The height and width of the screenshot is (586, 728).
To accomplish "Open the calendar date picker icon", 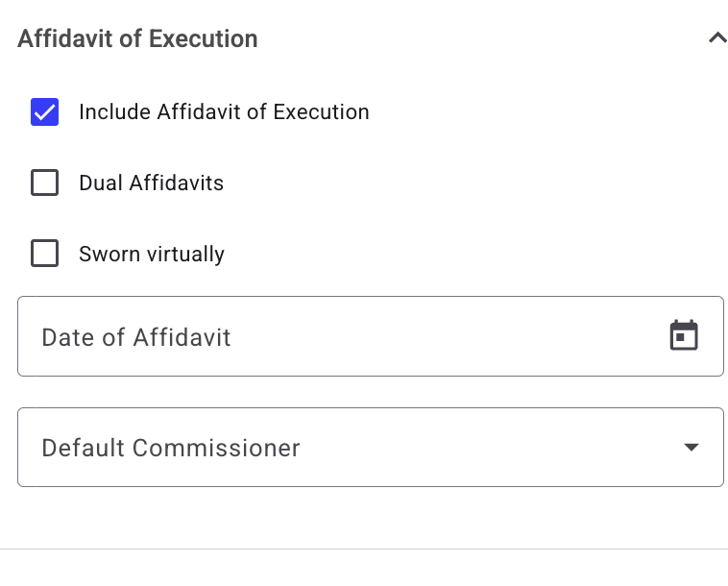I will coord(684,335).
